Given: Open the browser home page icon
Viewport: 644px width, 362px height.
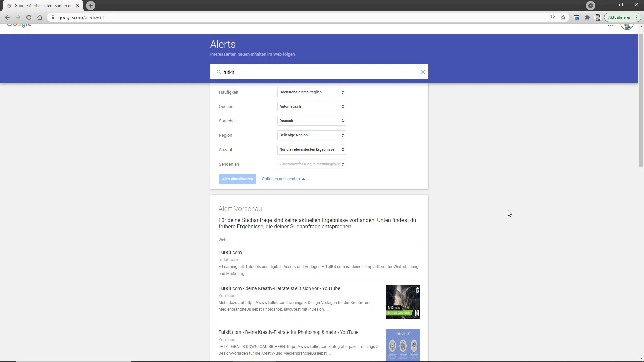Looking at the screenshot, I should click(x=40, y=17).
